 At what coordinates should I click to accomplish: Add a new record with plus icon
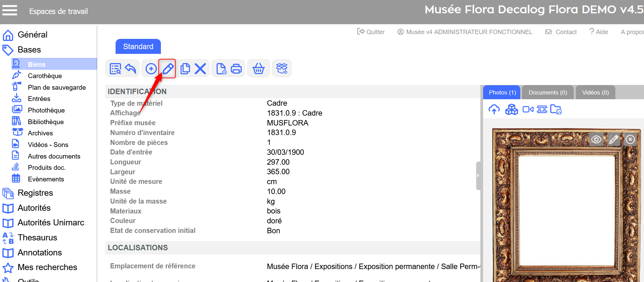151,69
